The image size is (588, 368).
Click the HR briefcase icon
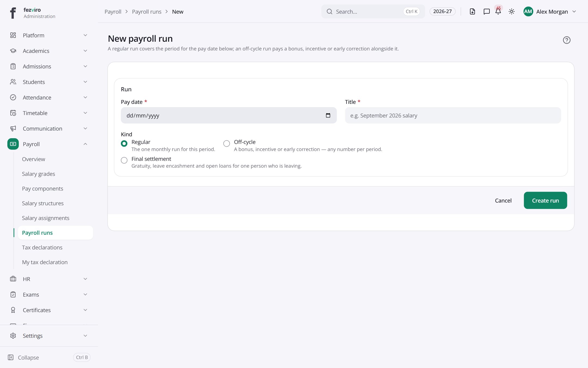[x=13, y=279]
